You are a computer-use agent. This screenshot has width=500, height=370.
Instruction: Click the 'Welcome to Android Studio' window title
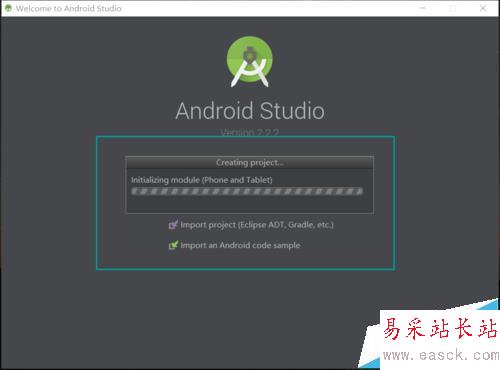(x=69, y=9)
